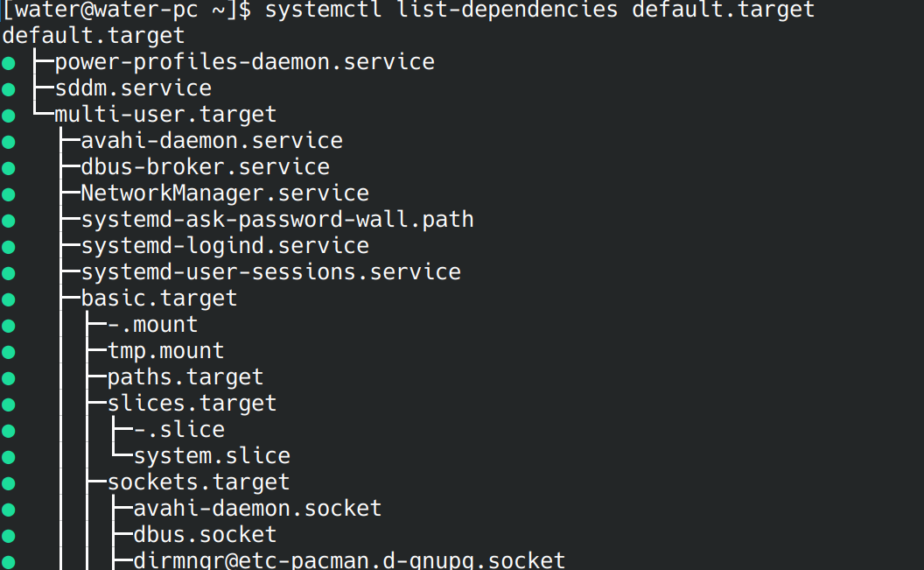Screen dimensions: 924x570
Task: Select the multi-user.target tree entry
Action: 165,115
